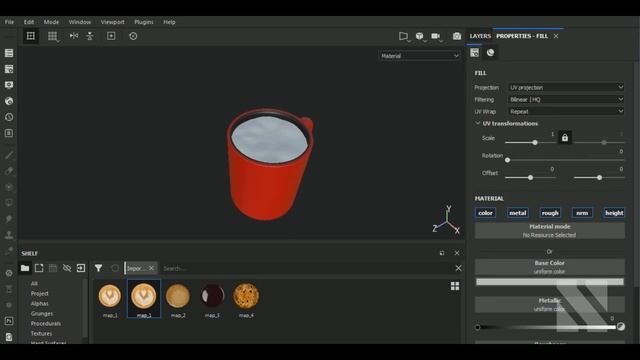Open the log panel sidebar icon
The height and width of the screenshot is (360, 640).
click(x=9, y=133)
